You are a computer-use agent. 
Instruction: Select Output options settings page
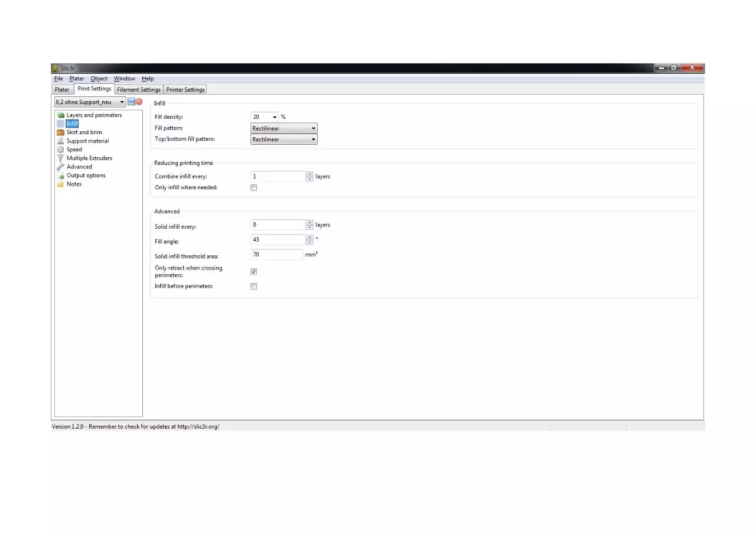click(86, 176)
